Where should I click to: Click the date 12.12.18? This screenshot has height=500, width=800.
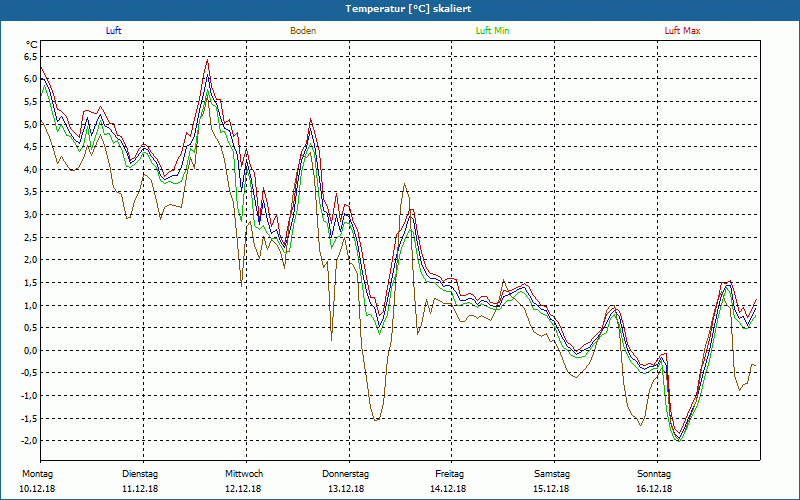243,489
